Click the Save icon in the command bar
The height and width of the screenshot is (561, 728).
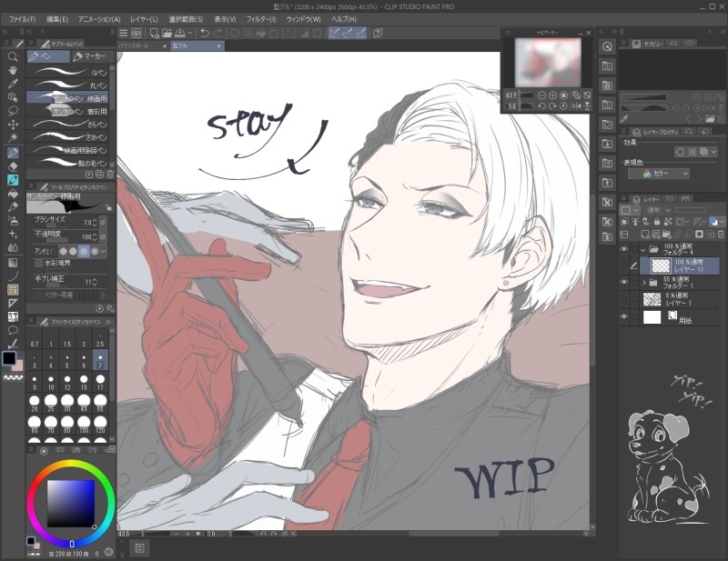[x=179, y=33]
